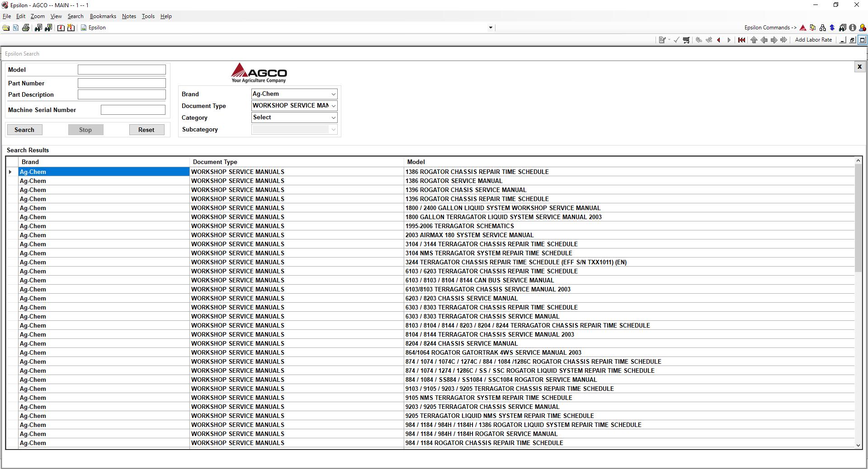The width and height of the screenshot is (868, 469).
Task: Click Add Labor Rate in toolbar
Action: (x=813, y=40)
